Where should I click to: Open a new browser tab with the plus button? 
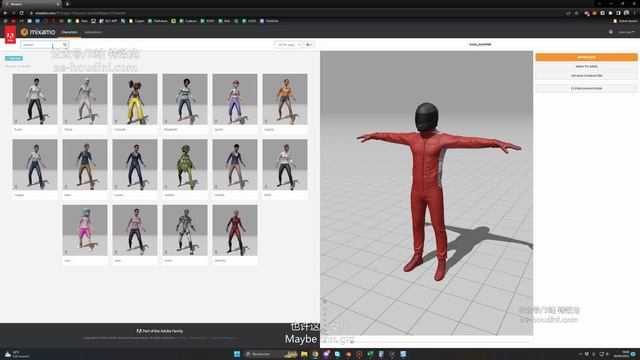pyautogui.click(x=67, y=4)
